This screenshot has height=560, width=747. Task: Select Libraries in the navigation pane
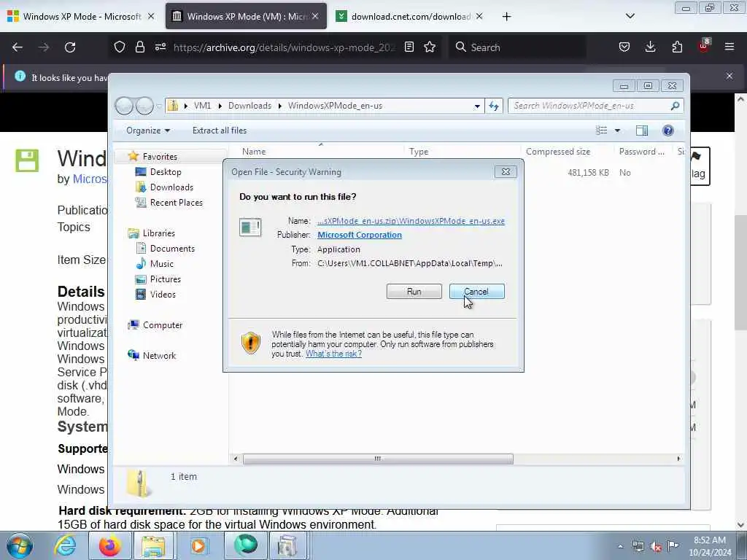[158, 233]
